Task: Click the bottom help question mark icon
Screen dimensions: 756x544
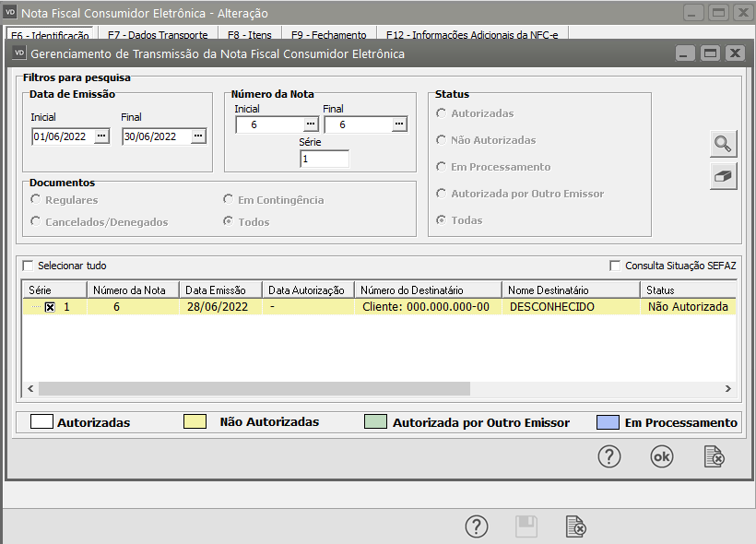Action: pos(476,526)
